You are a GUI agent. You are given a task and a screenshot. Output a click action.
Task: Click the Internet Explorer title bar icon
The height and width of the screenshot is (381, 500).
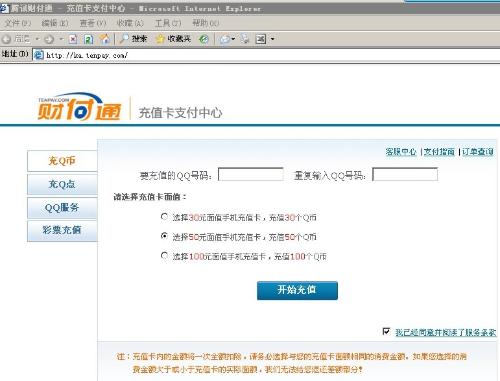[x=5, y=8]
